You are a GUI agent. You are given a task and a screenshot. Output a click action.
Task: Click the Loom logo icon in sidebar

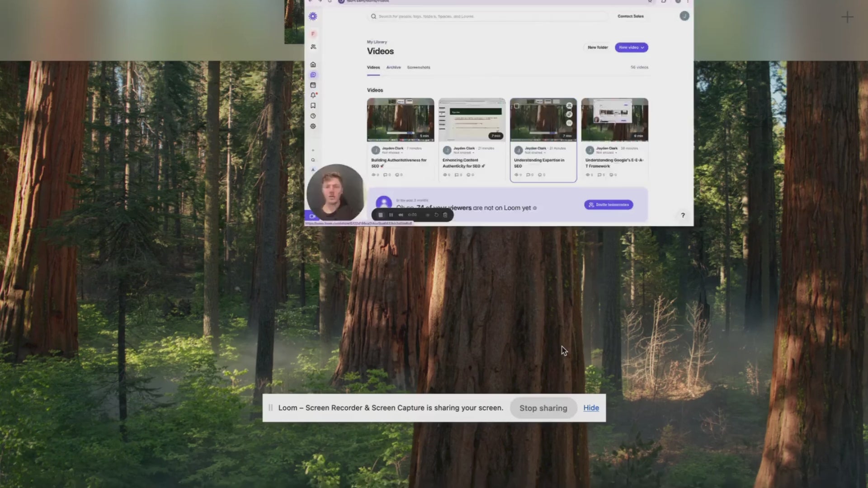pos(313,16)
